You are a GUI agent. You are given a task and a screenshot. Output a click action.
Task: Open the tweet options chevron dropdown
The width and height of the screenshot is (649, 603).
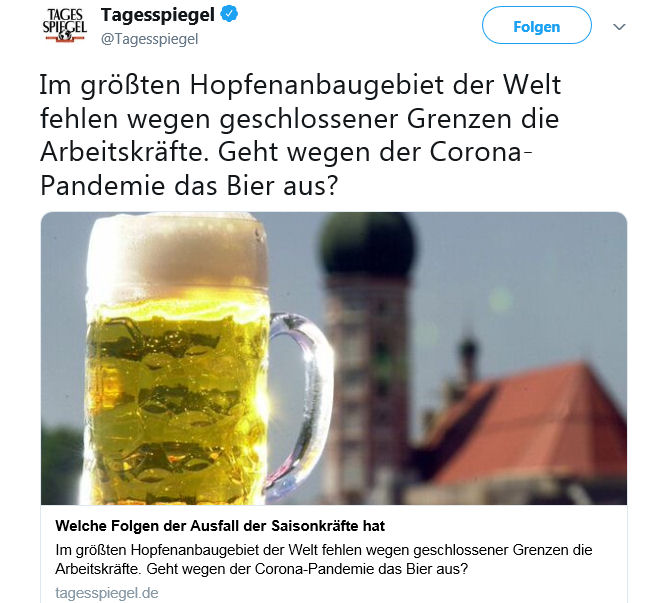coord(619,27)
